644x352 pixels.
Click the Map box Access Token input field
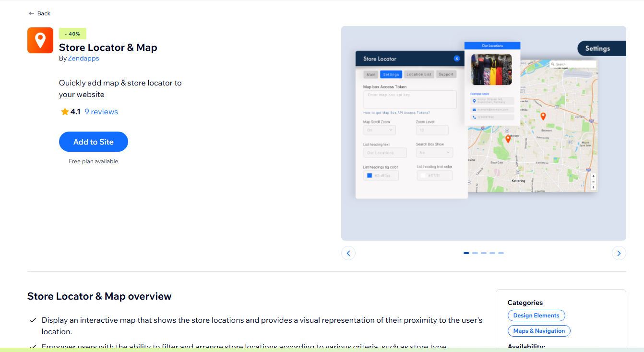coord(410,99)
